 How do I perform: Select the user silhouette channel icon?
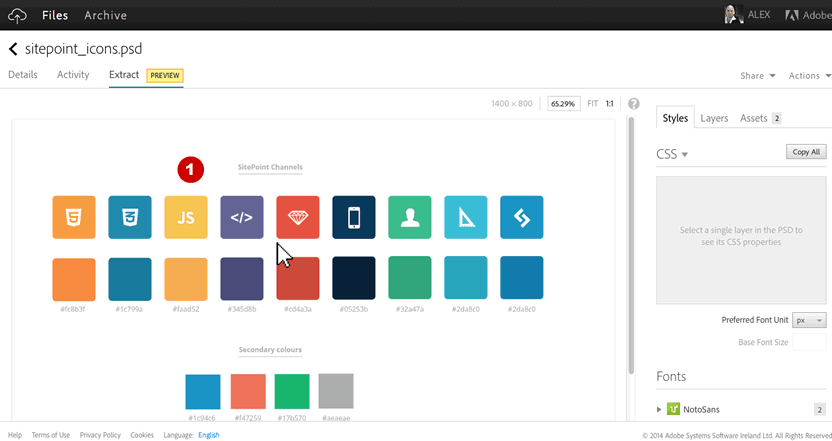[x=410, y=217]
